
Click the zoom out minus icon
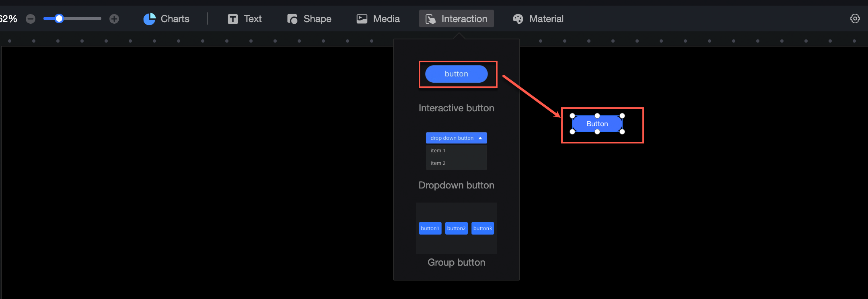[31, 19]
